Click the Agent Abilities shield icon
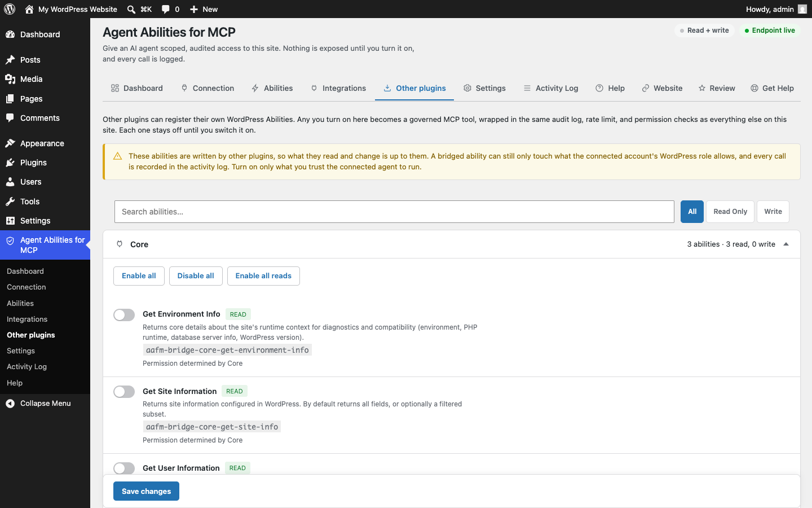The height and width of the screenshot is (508, 812). click(x=10, y=240)
